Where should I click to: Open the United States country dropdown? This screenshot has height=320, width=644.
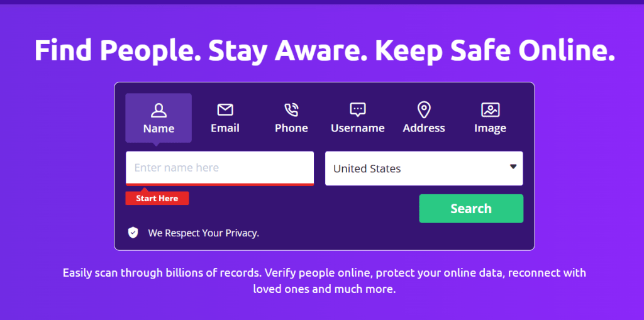click(x=424, y=168)
